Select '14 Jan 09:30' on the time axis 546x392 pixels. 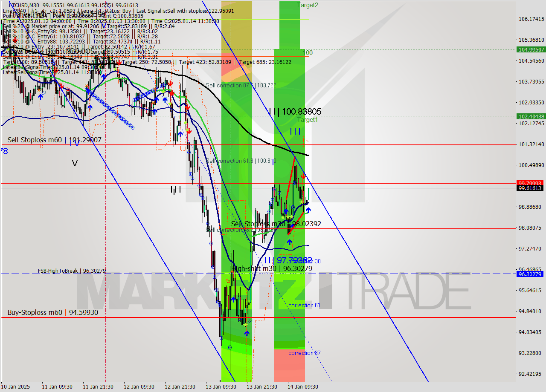[x=303, y=387]
